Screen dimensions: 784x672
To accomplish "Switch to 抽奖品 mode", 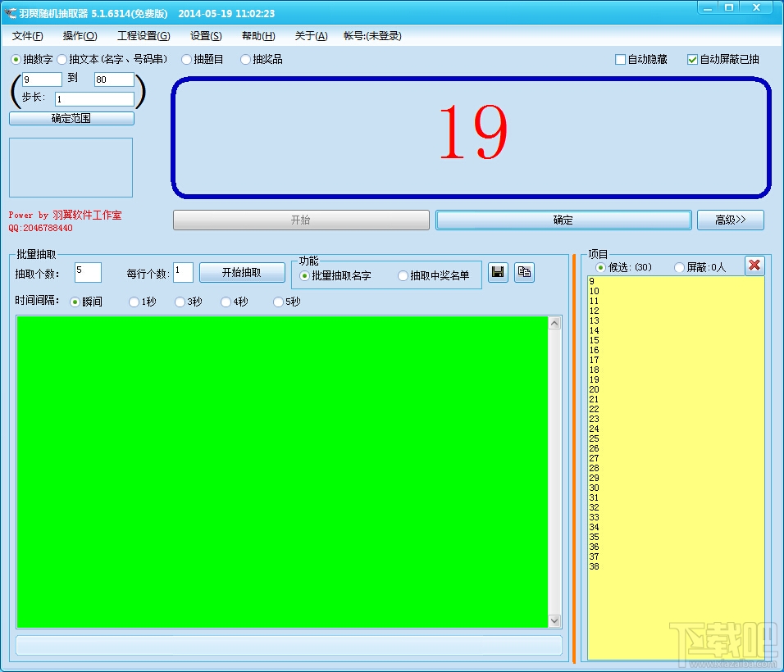I will point(245,59).
